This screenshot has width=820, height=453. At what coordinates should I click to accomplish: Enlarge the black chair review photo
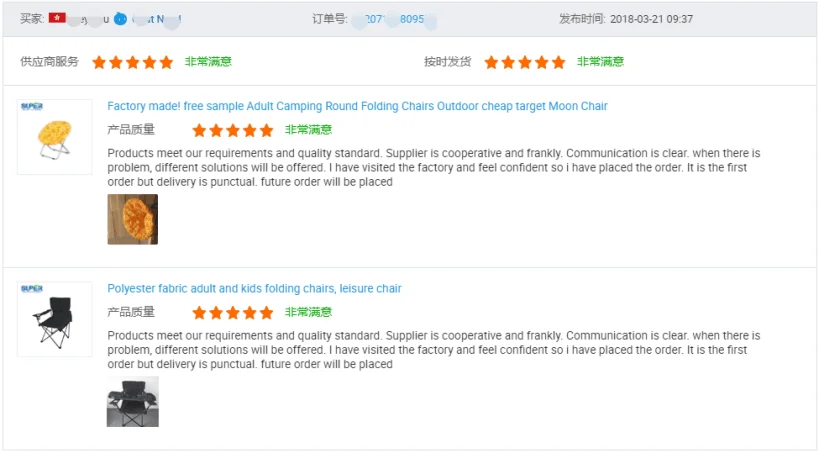point(133,402)
